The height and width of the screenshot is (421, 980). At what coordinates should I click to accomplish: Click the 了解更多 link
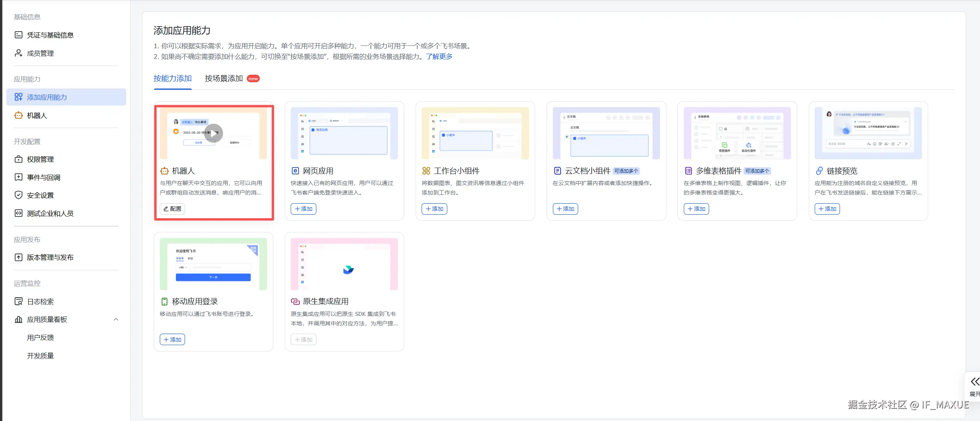tap(439, 57)
